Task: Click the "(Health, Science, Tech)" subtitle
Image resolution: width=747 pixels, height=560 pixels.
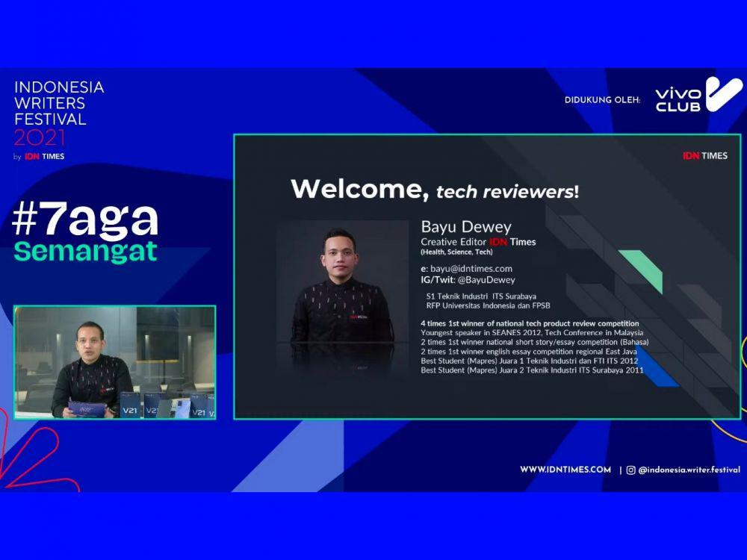Action: pyautogui.click(x=456, y=252)
